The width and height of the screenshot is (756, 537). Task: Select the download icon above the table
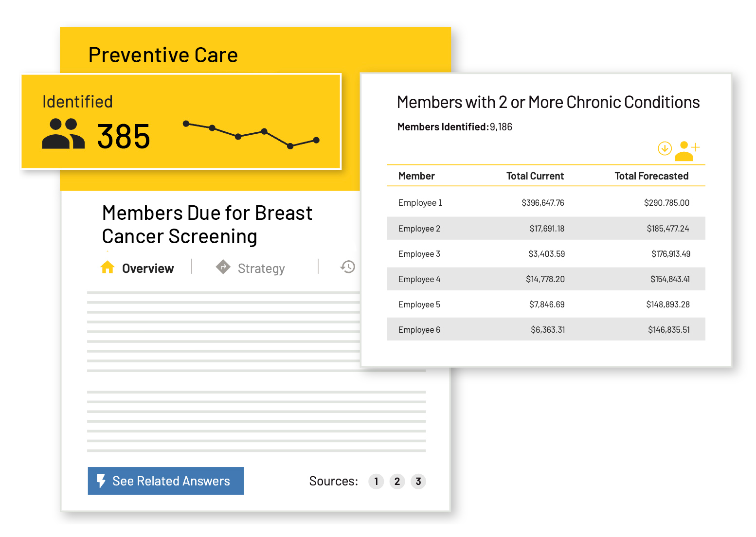[x=665, y=148]
